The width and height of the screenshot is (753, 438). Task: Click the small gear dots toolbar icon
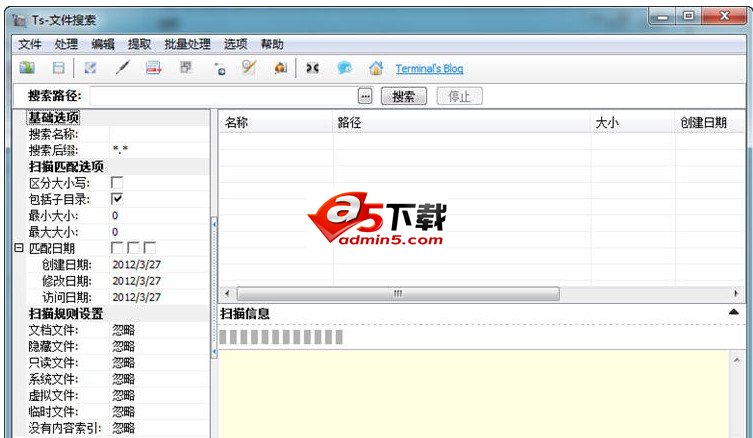click(x=220, y=70)
